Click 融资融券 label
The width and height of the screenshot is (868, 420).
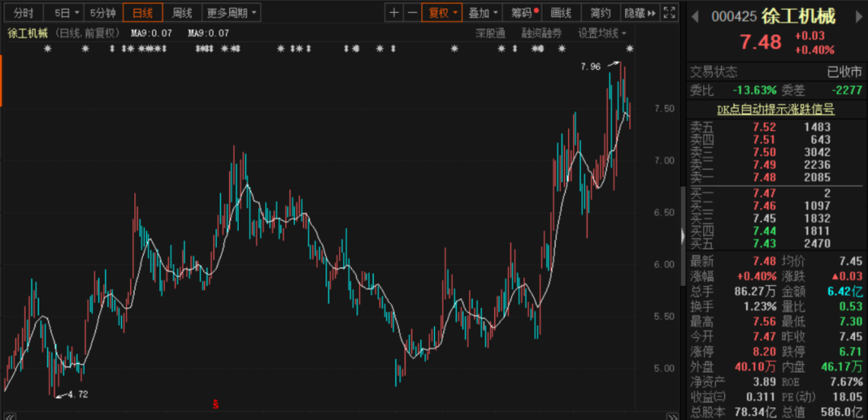541,33
